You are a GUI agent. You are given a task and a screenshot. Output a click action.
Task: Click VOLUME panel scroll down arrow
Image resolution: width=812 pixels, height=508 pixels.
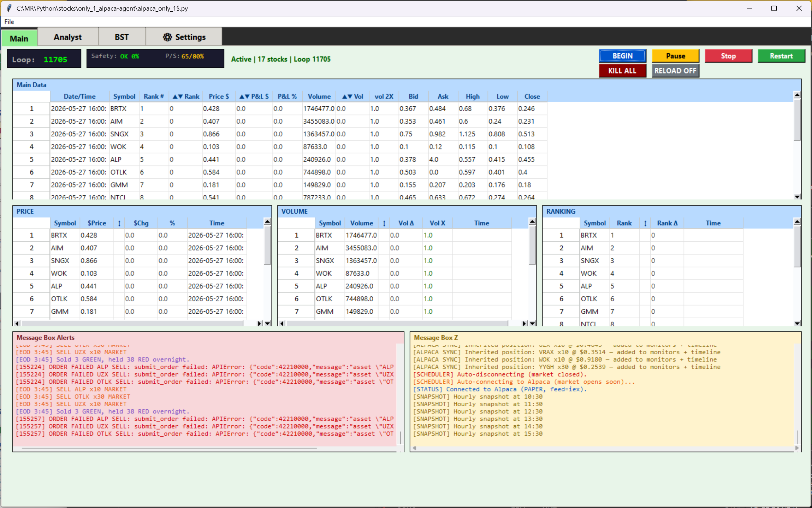tap(532, 323)
